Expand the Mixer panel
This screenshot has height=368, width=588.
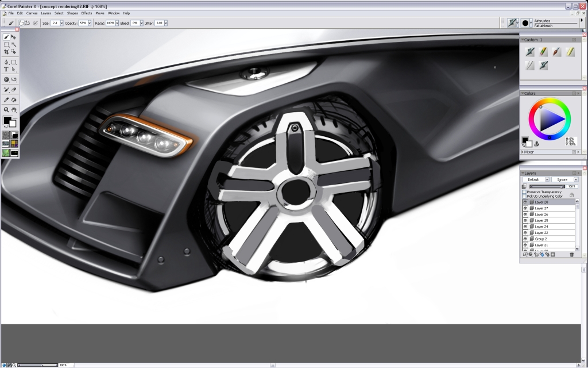pos(523,151)
